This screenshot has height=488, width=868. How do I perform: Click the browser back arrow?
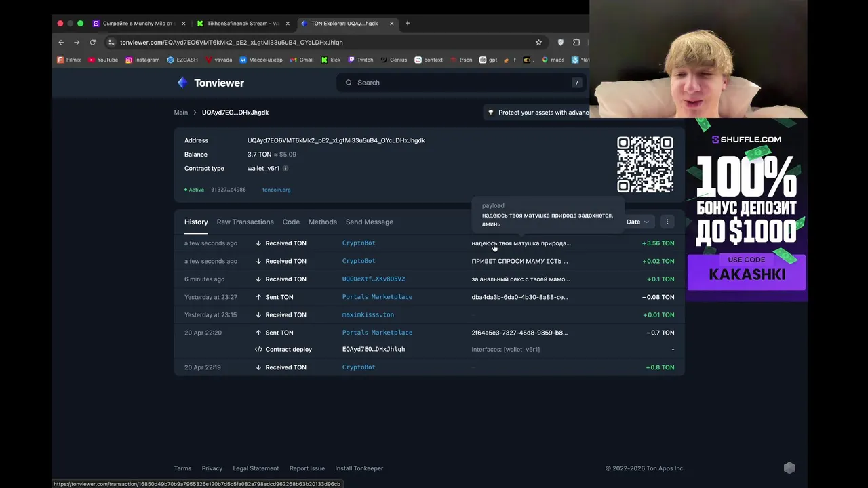tap(61, 42)
